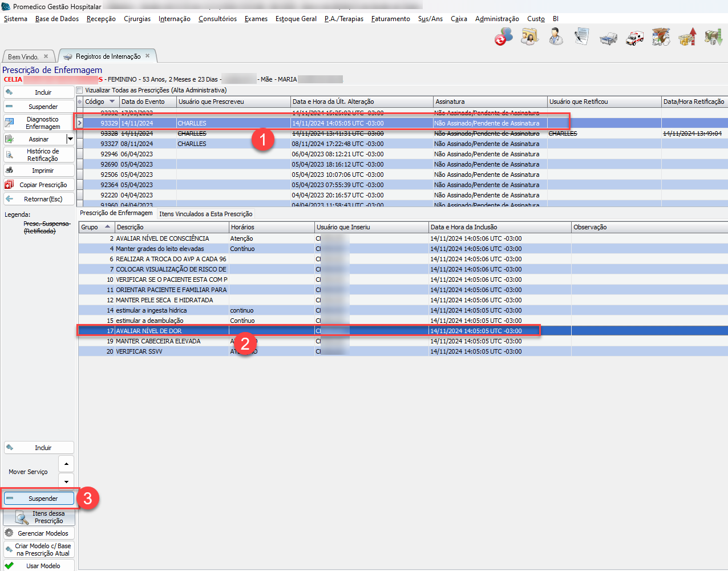This screenshot has height=571, width=728.
Task: Open the Faturamento menu
Action: tap(390, 19)
